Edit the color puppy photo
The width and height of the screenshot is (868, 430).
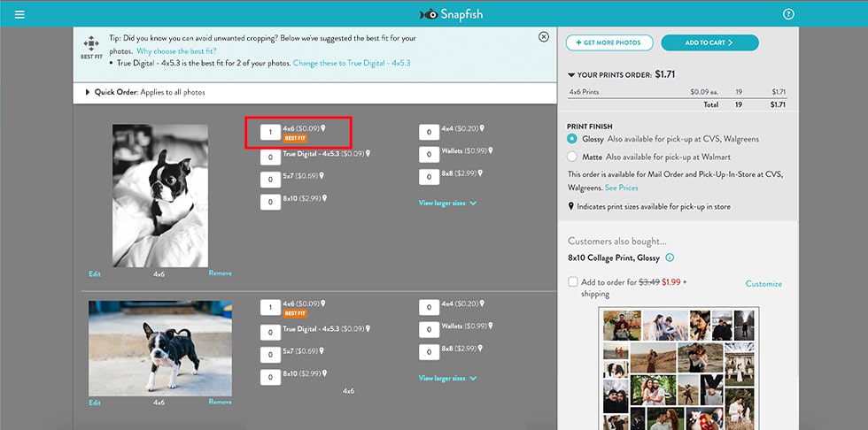(95, 403)
